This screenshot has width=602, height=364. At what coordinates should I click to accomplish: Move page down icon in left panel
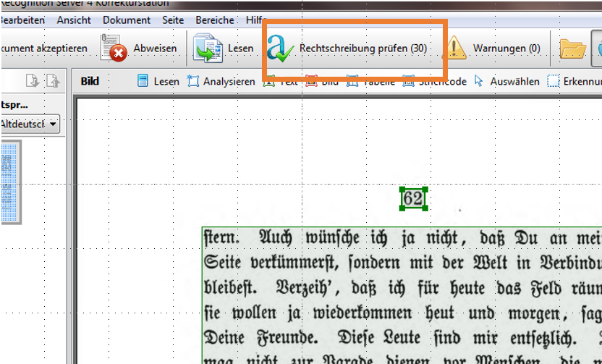32,81
